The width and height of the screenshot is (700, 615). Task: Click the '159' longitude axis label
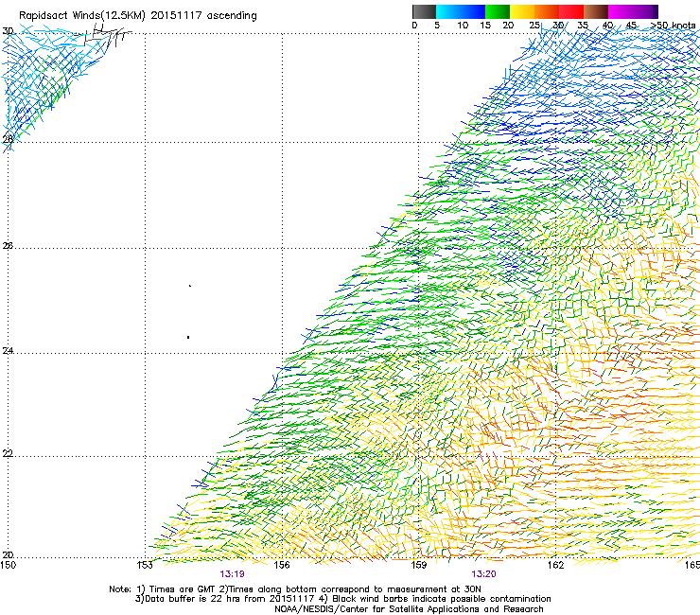[418, 565]
